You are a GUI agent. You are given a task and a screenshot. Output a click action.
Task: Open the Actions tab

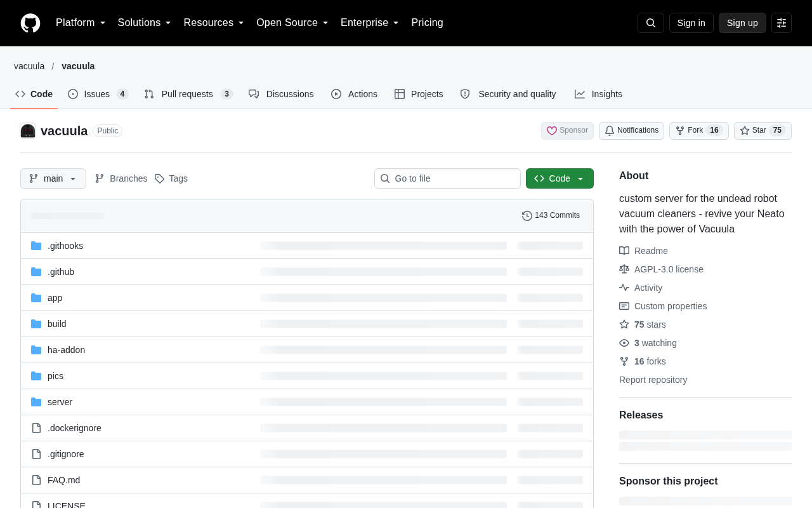click(354, 94)
